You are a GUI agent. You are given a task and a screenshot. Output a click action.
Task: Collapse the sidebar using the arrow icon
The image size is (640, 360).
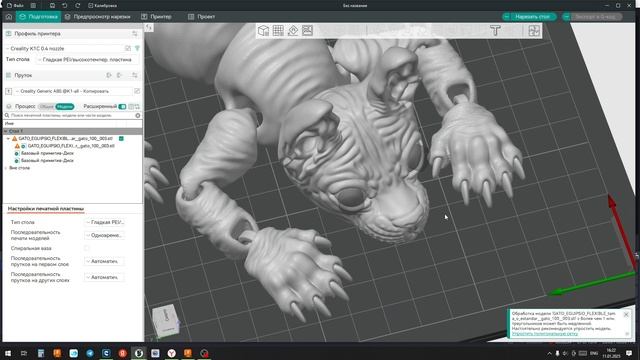tap(149, 27)
